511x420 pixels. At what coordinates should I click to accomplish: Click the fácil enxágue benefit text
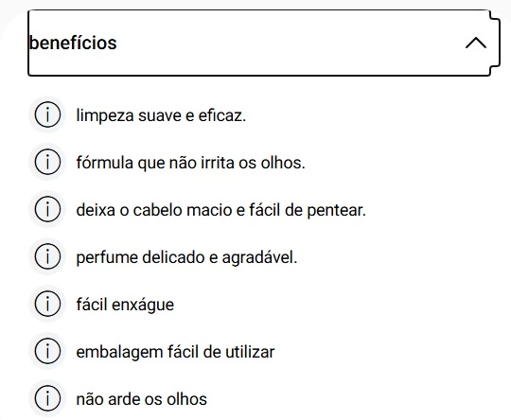pos(125,305)
